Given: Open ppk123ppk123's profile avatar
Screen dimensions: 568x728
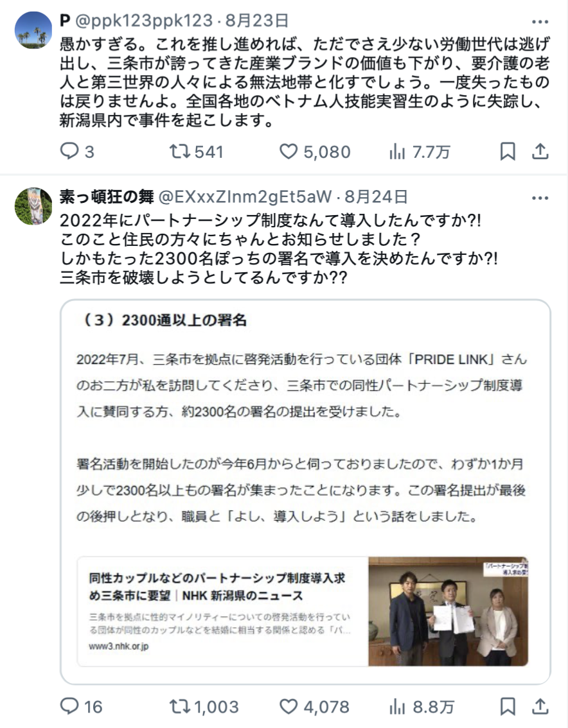Looking at the screenshot, I should [x=33, y=30].
